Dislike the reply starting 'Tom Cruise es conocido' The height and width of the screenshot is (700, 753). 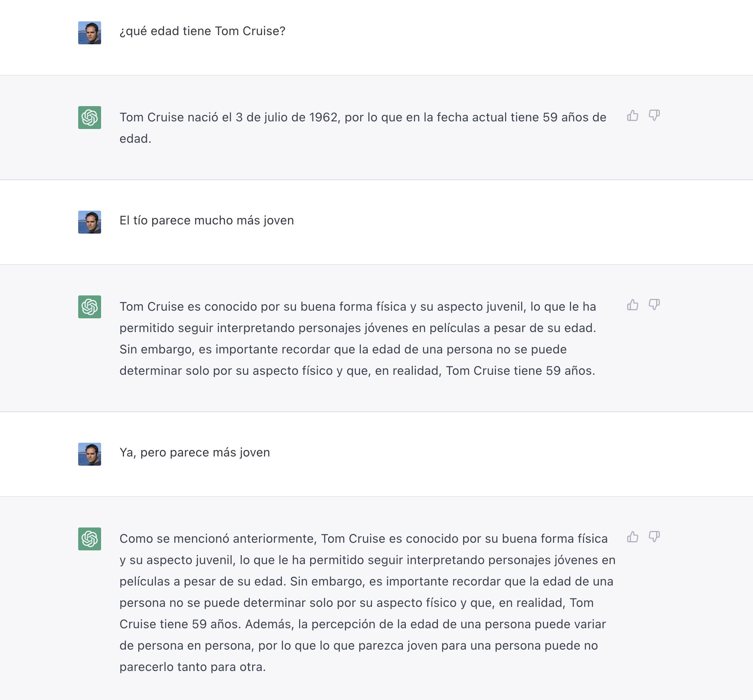click(654, 305)
